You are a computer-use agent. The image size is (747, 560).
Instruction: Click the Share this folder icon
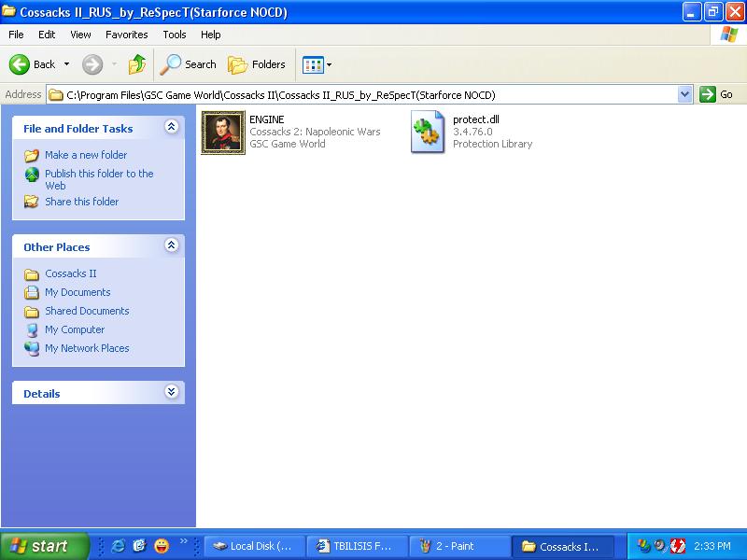tap(32, 202)
